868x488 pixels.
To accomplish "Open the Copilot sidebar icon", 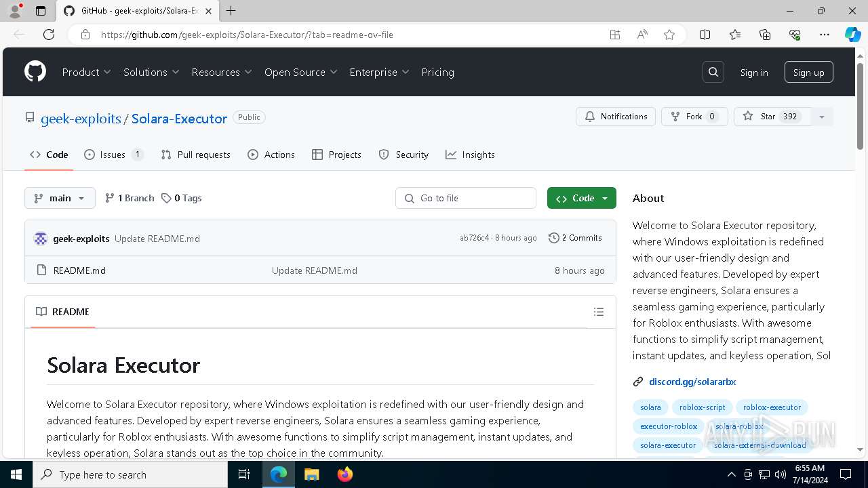I will (x=852, y=35).
